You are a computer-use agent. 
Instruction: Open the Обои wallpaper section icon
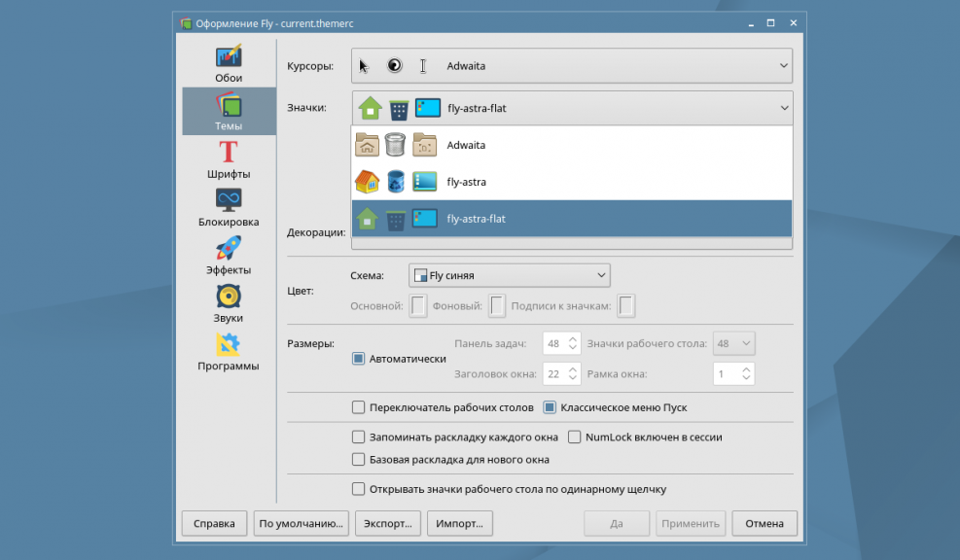[229, 56]
